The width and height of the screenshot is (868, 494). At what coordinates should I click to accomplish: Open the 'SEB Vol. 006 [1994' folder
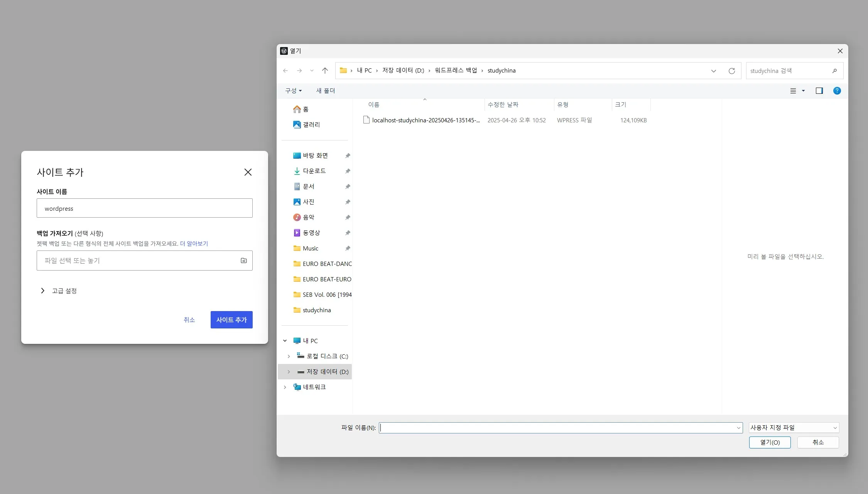coord(323,294)
